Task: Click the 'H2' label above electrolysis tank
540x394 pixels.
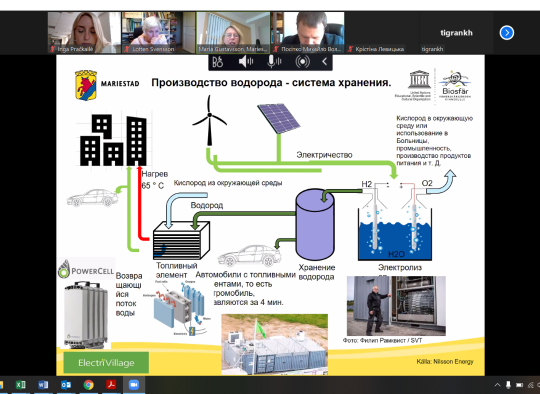Action: tap(366, 184)
